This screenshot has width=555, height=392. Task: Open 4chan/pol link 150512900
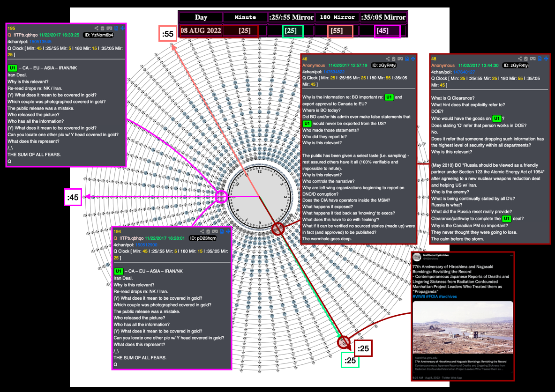click(146, 245)
